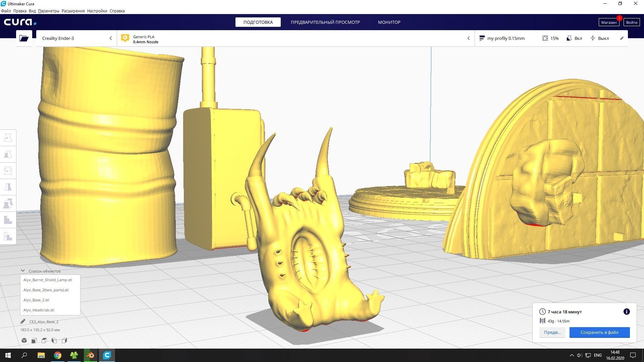Click the print time 7 часа 18 минут

[565, 312]
